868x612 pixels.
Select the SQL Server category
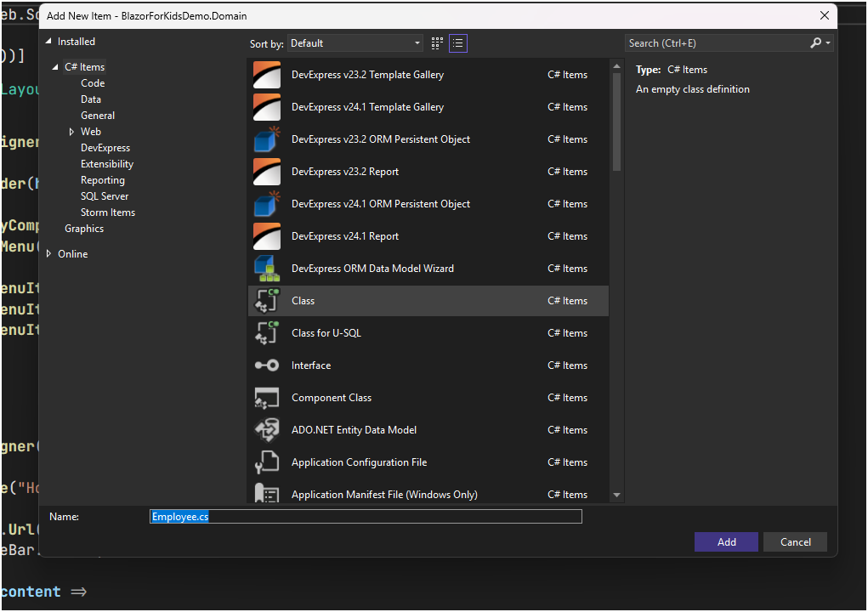[105, 196]
